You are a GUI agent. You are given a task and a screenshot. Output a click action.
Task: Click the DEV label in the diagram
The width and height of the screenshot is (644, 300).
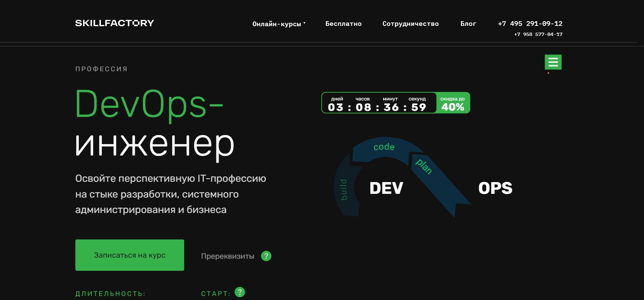point(386,188)
